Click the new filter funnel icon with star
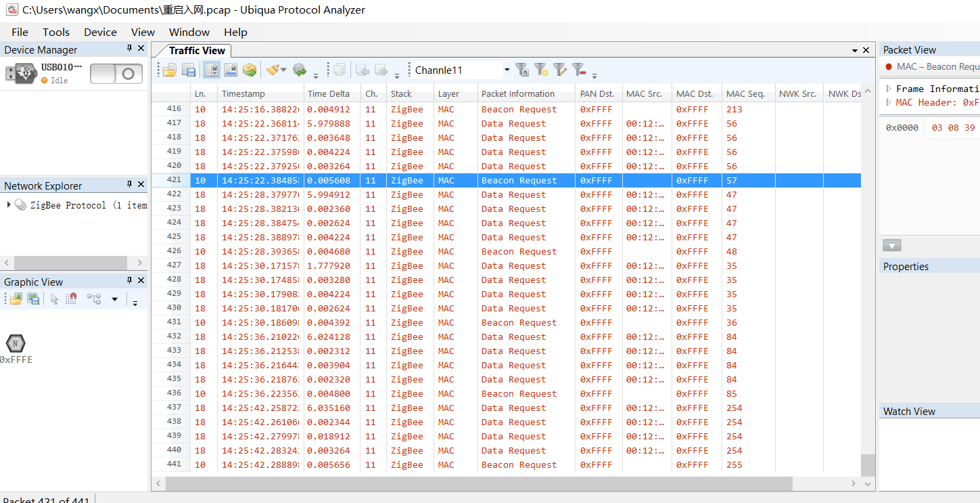This screenshot has width=980, height=503. (540, 70)
